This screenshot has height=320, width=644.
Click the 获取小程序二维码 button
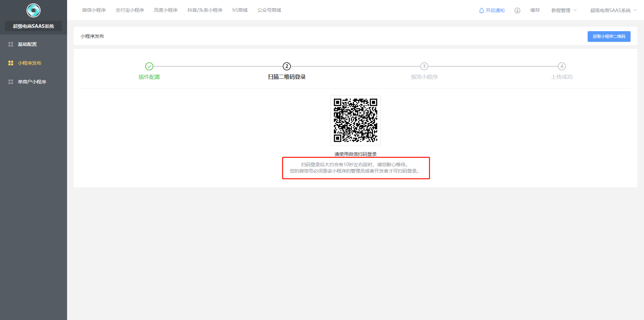[609, 37]
